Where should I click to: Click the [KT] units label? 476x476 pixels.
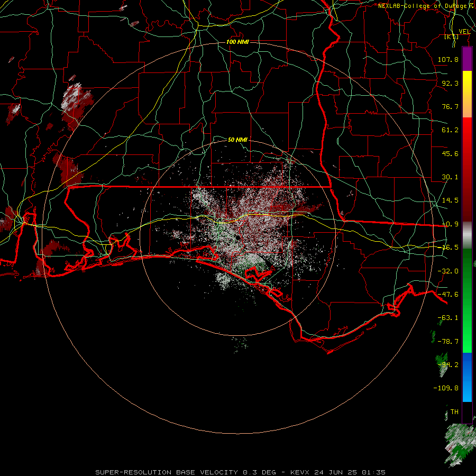[452, 36]
